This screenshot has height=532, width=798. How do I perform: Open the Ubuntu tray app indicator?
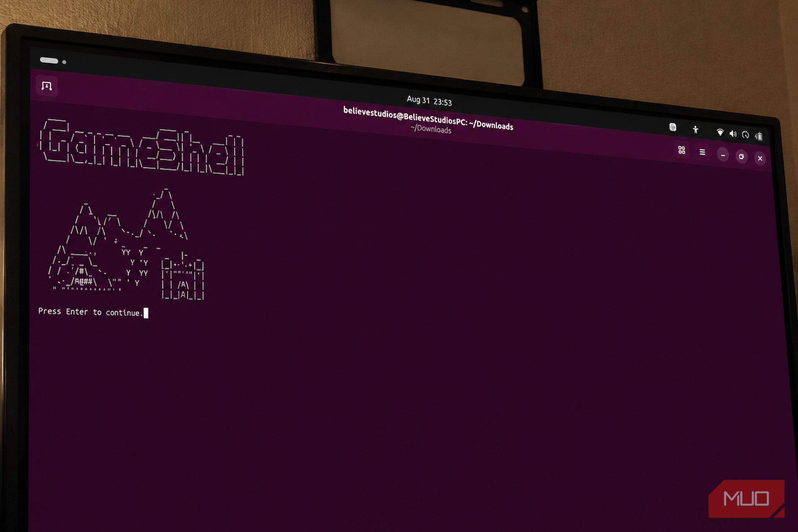click(673, 127)
